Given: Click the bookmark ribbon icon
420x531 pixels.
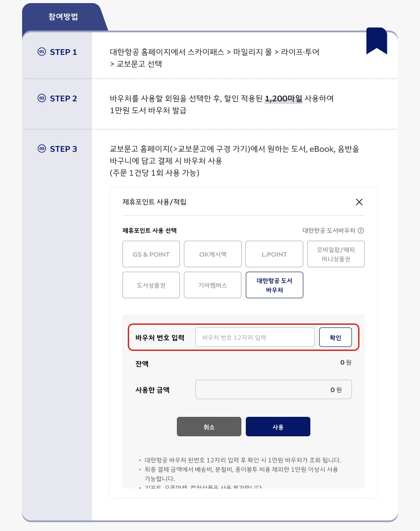Looking at the screenshot, I should tap(376, 41).
